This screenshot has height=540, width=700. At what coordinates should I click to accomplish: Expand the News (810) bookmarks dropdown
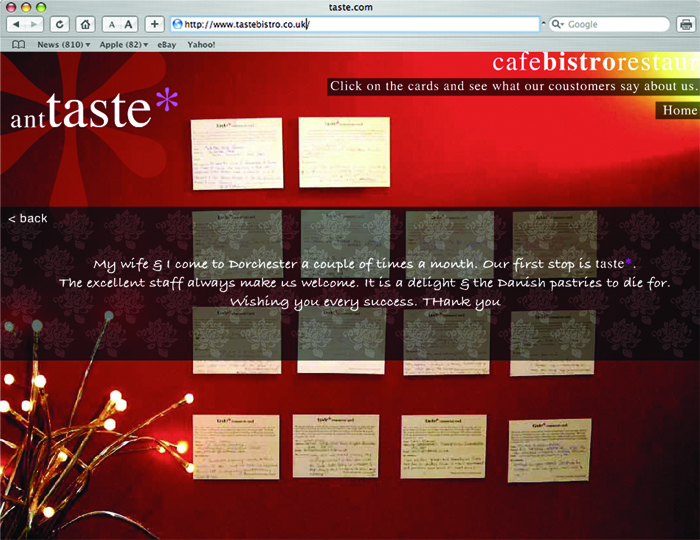tap(64, 45)
